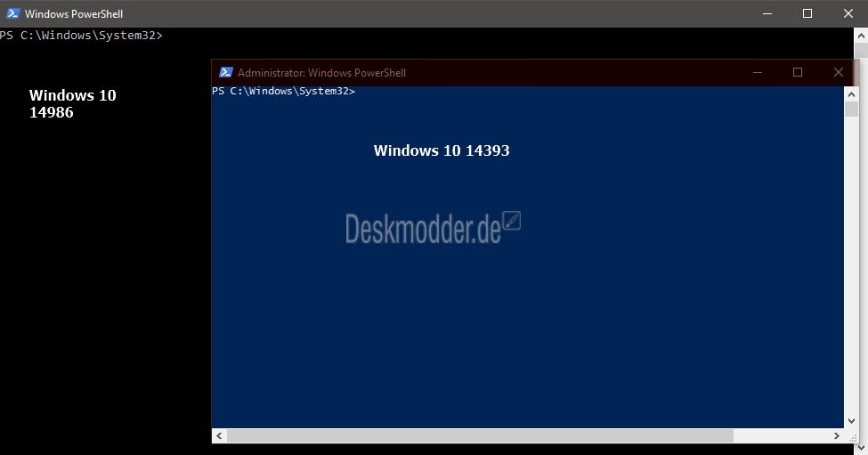This screenshot has width=868, height=455.
Task: Click the PS C:\Windows\System32> prompt in the black window
Action: 81,36
